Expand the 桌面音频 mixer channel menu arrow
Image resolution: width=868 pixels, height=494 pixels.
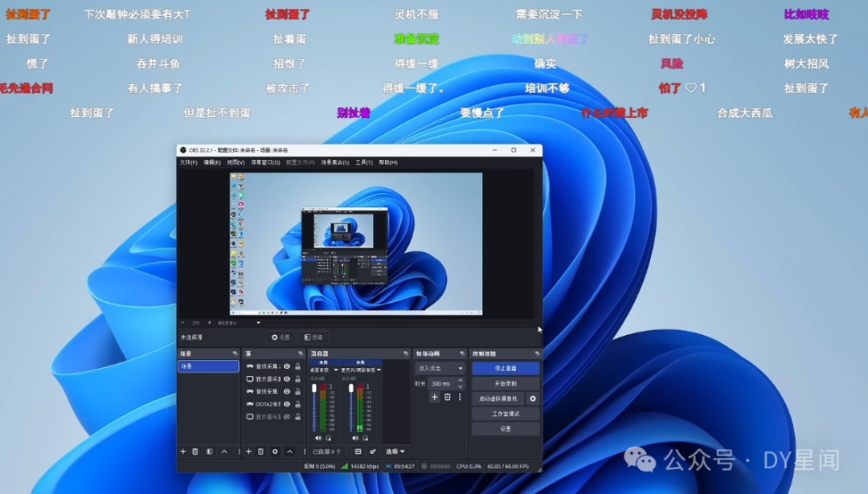pos(336,369)
